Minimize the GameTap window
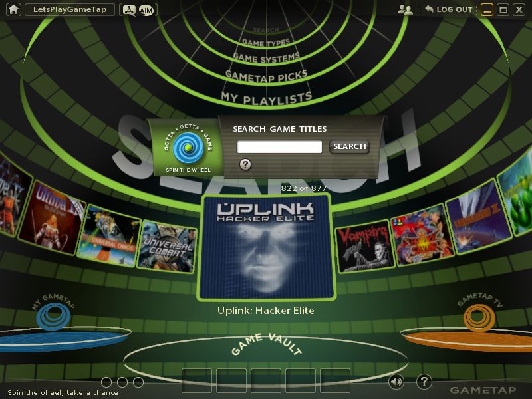Screen dimensions: 532x399 coord(487,9)
